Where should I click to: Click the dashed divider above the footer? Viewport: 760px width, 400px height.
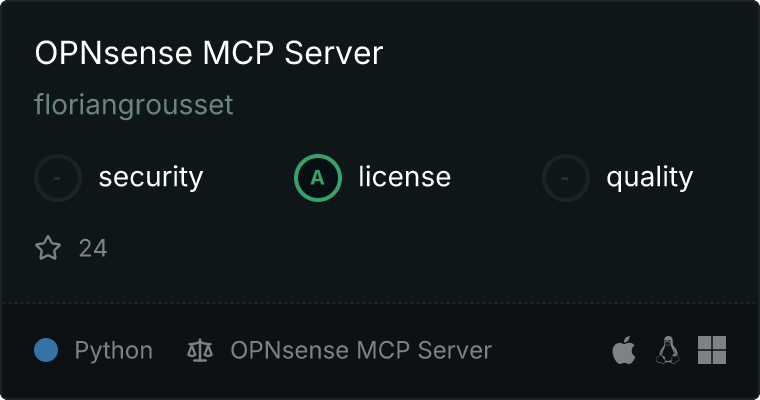[380, 303]
